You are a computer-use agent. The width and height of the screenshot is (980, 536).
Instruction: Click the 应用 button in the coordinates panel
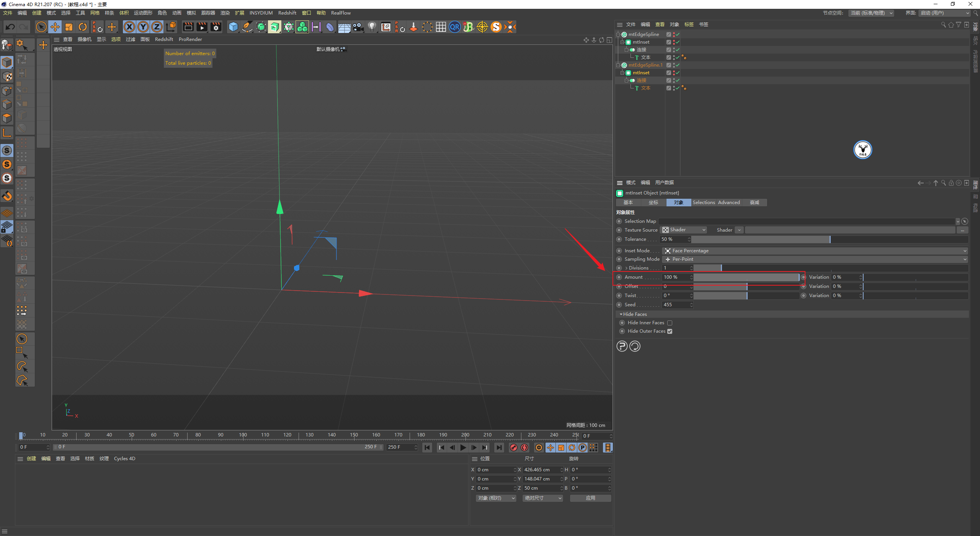[590, 498]
